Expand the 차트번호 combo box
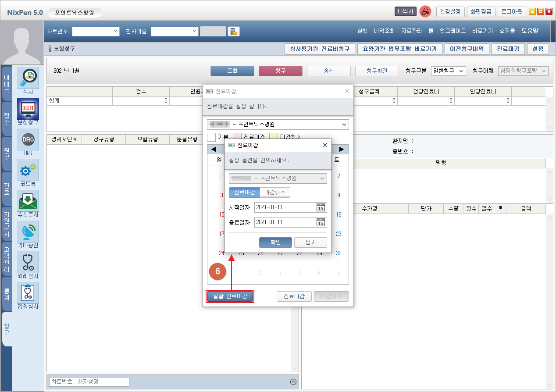Image resolution: width=556 pixels, height=392 pixels. (x=96, y=31)
